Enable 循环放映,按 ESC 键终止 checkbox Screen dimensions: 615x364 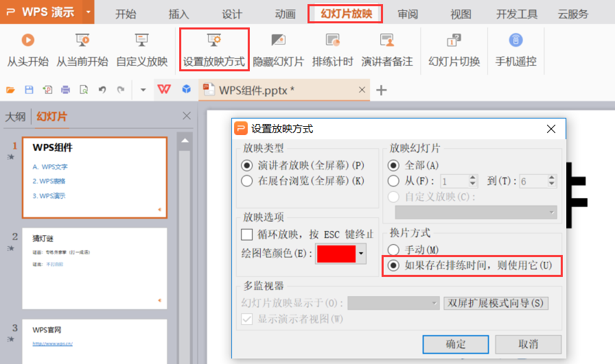coord(246,234)
